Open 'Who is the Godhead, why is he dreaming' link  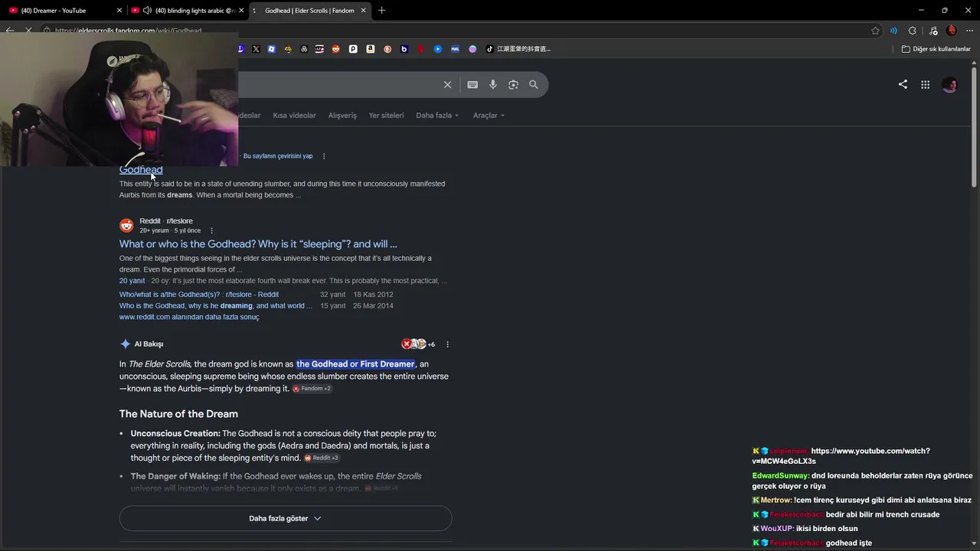tap(216, 306)
